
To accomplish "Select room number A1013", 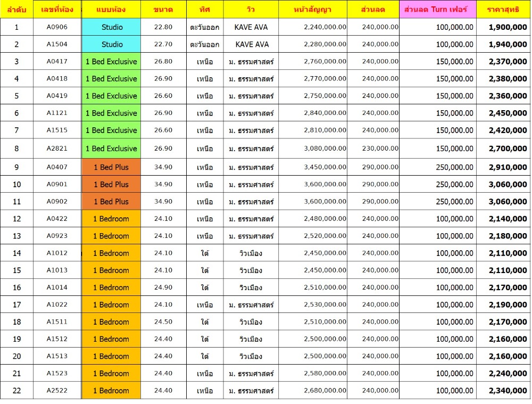I will [x=57, y=270].
